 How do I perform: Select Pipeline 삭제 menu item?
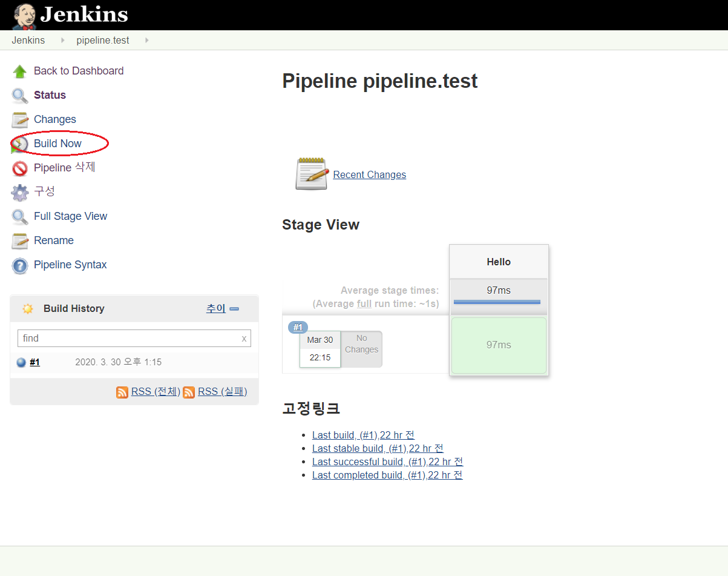click(x=65, y=167)
